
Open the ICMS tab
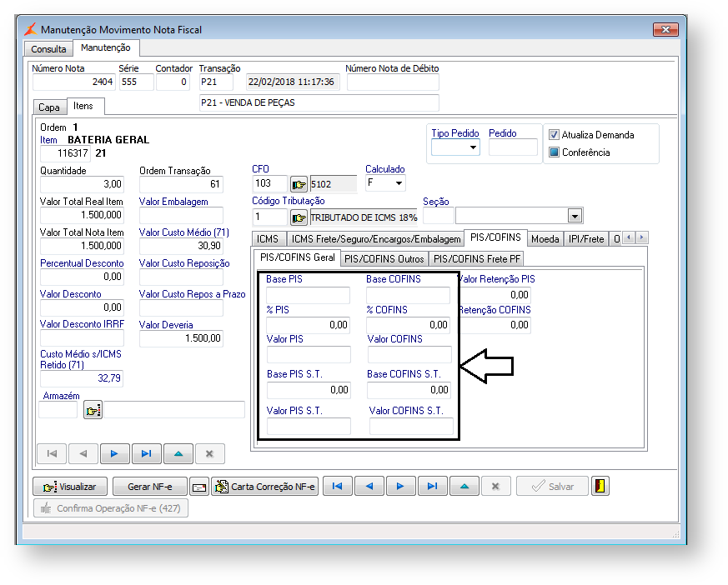(267, 239)
